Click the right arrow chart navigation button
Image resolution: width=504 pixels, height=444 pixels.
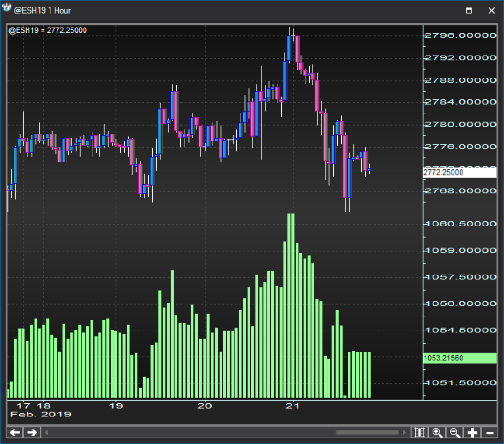click(x=32, y=432)
